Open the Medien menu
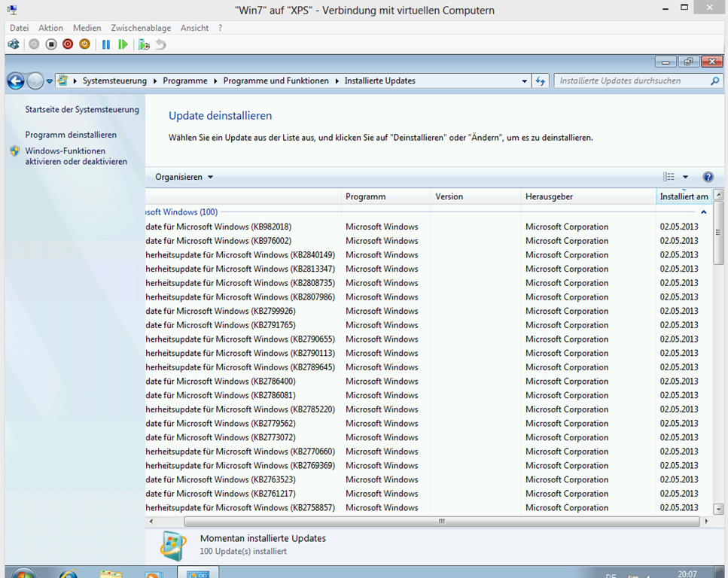 pyautogui.click(x=87, y=28)
